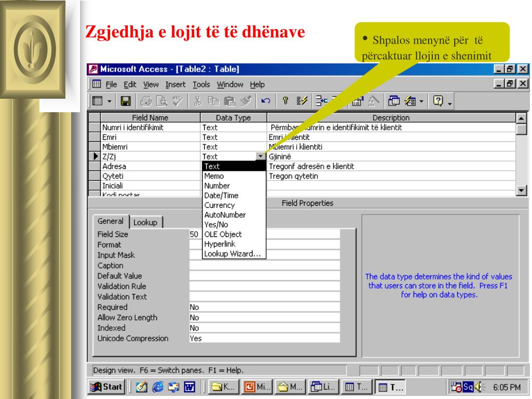Open the Tools menu
This screenshot has height=399, width=532.
tap(201, 85)
